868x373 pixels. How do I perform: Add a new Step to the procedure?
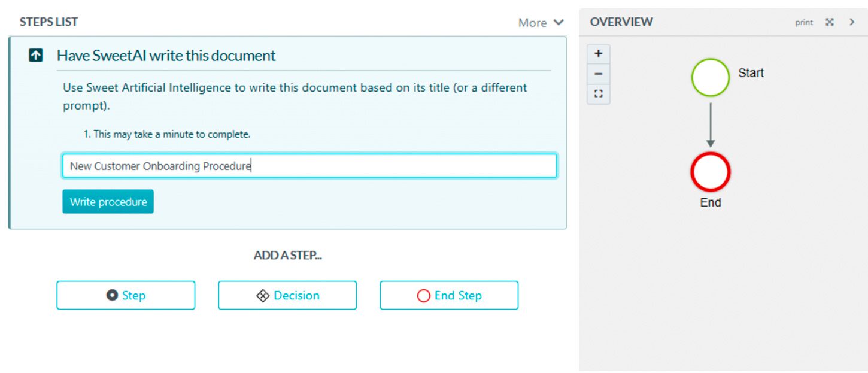coord(126,295)
